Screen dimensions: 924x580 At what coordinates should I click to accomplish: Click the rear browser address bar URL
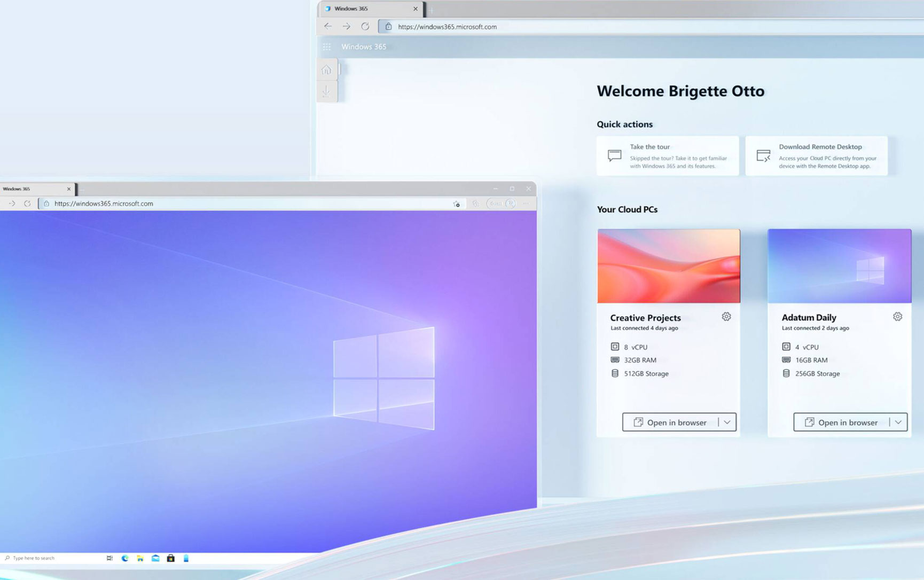(448, 27)
